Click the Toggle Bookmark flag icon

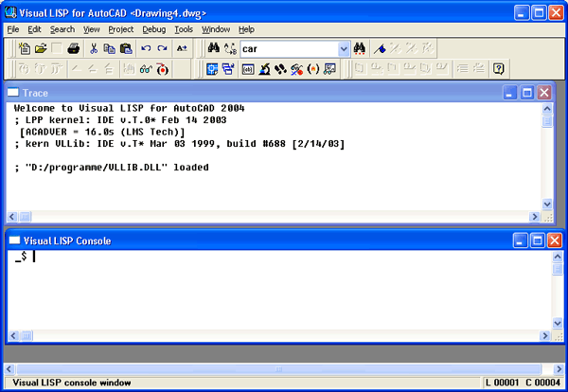click(x=379, y=47)
